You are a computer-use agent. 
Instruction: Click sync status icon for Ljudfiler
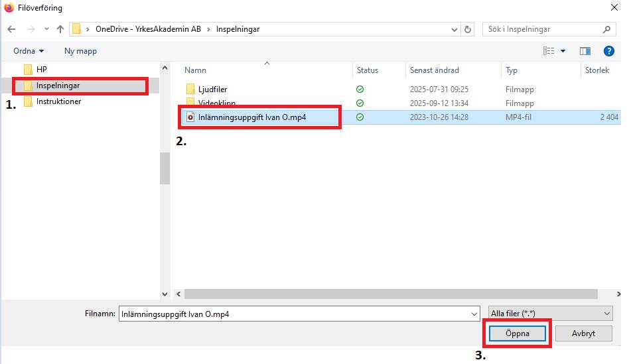pos(360,89)
